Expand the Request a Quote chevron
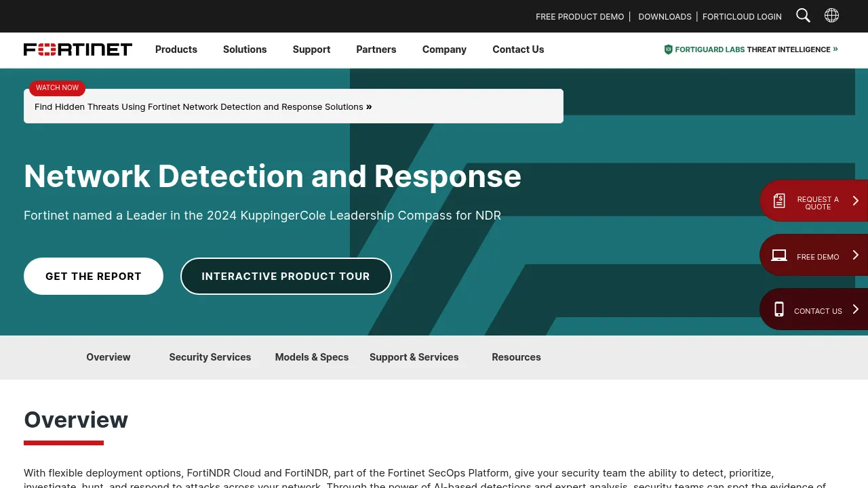The height and width of the screenshot is (488, 868). pyautogui.click(x=856, y=201)
